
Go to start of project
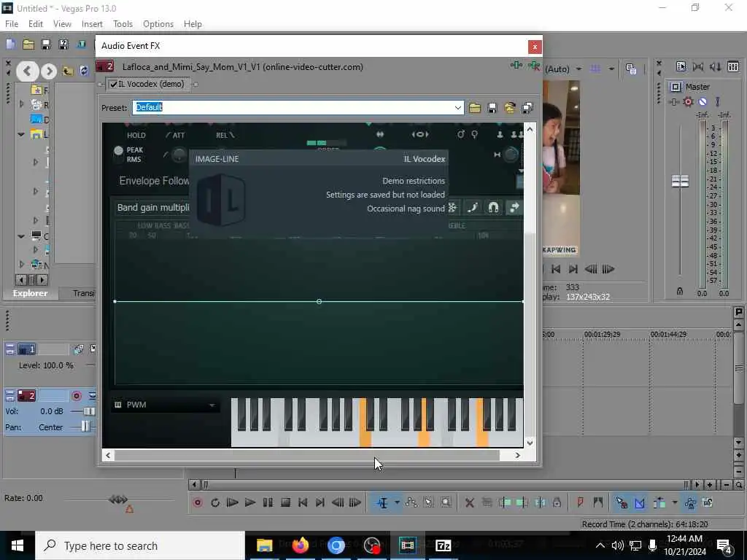coord(303,502)
